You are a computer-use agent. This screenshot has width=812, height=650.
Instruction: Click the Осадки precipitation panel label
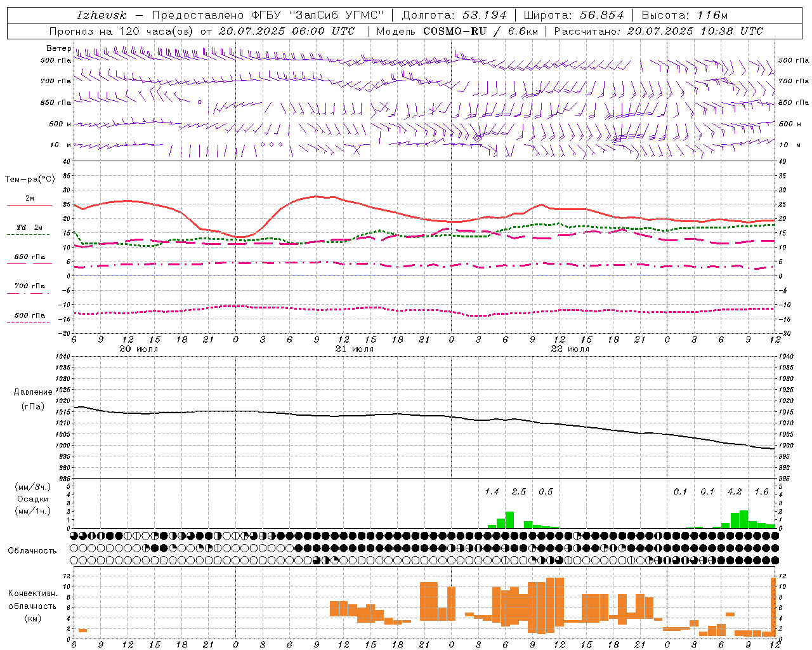tap(32, 499)
